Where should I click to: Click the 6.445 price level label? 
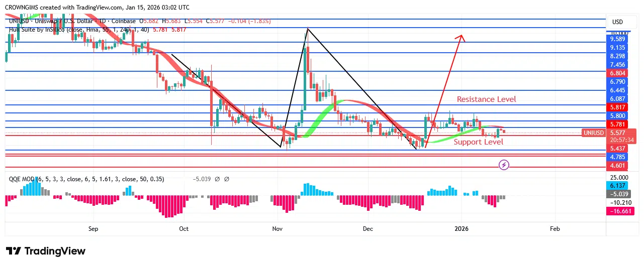click(x=617, y=90)
